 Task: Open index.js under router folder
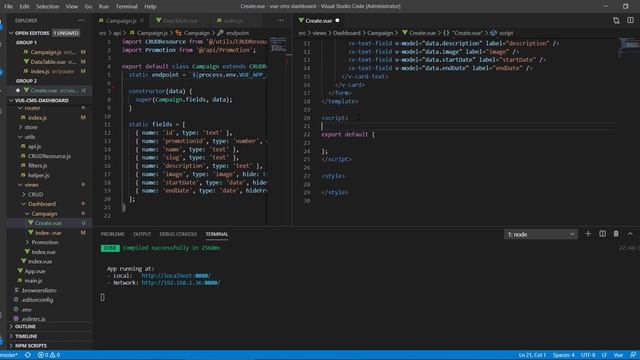37,118
